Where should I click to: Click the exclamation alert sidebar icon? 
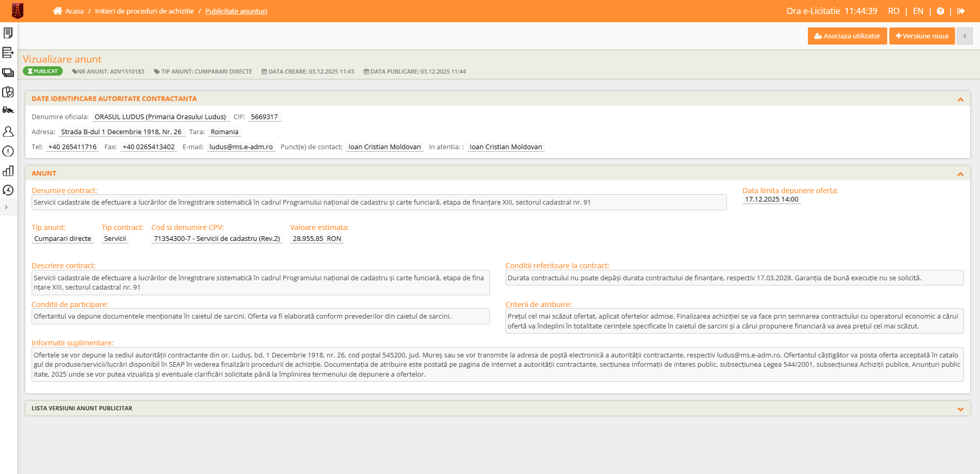pos(8,151)
